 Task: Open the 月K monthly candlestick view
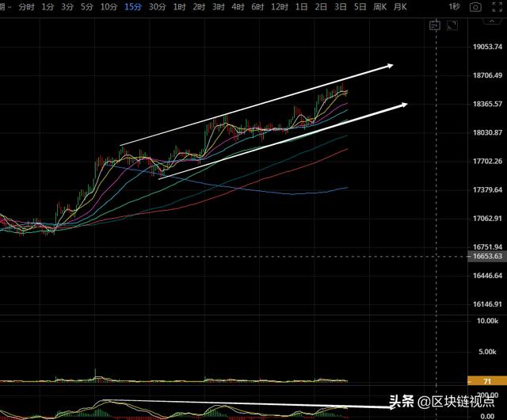click(401, 6)
